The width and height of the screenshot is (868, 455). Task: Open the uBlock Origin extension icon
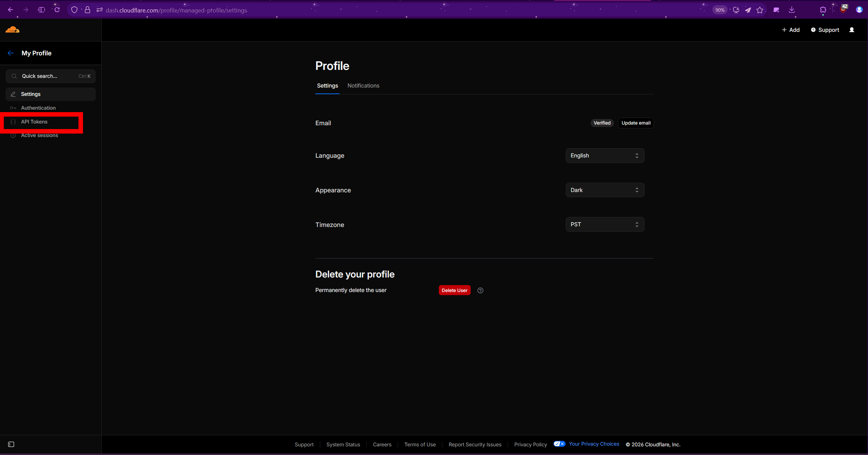click(843, 9)
